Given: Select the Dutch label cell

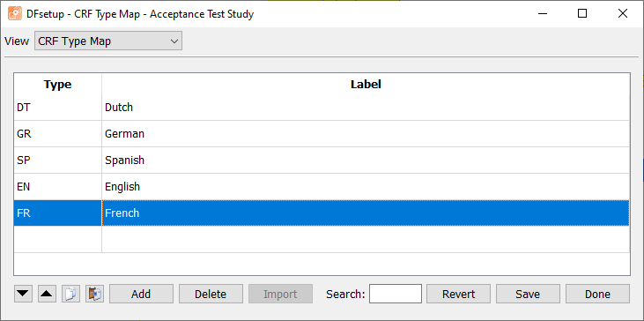Looking at the screenshot, I should 366,108.
